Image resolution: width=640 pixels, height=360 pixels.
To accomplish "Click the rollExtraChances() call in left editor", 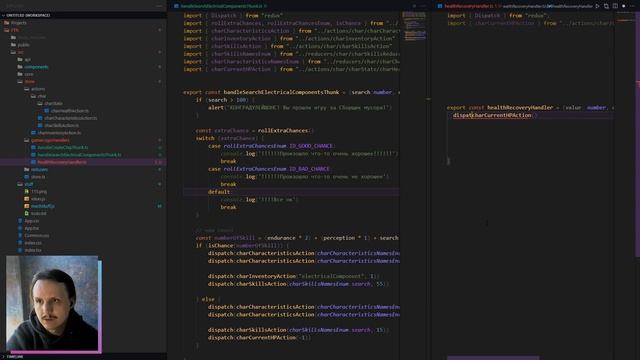I will tap(285, 131).
